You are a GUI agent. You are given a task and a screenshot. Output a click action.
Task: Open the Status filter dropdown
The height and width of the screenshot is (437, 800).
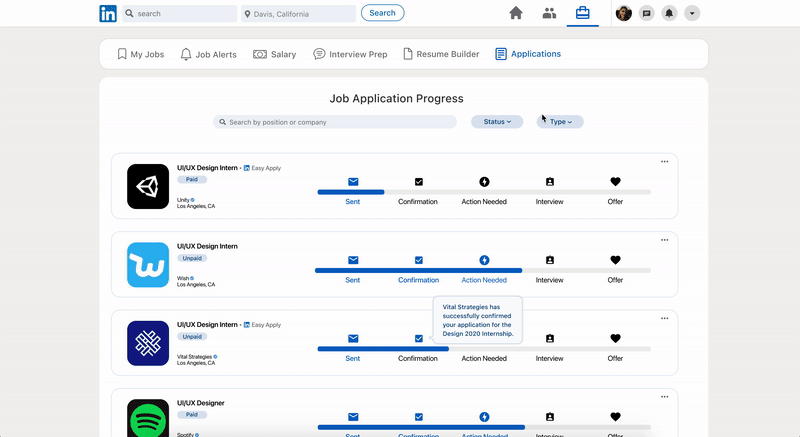tap(497, 122)
